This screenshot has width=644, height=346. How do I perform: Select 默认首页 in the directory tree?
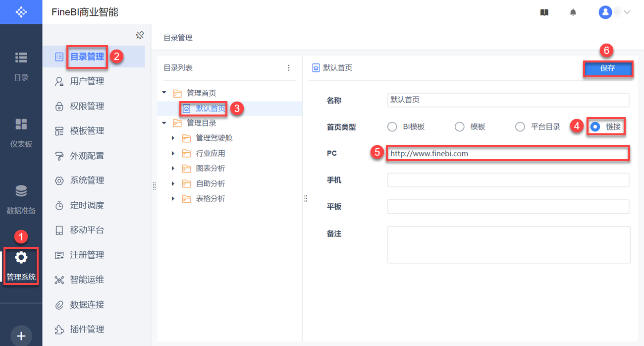(210, 108)
